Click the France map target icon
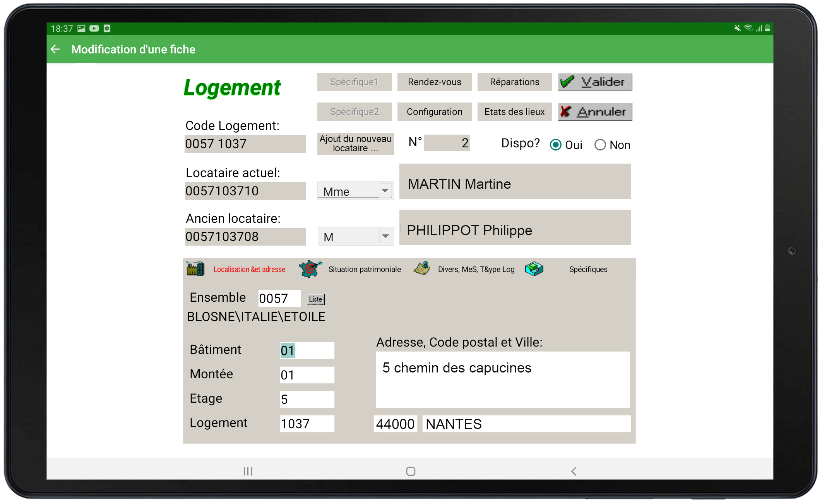Viewport: 822px width, 504px height. click(x=310, y=269)
